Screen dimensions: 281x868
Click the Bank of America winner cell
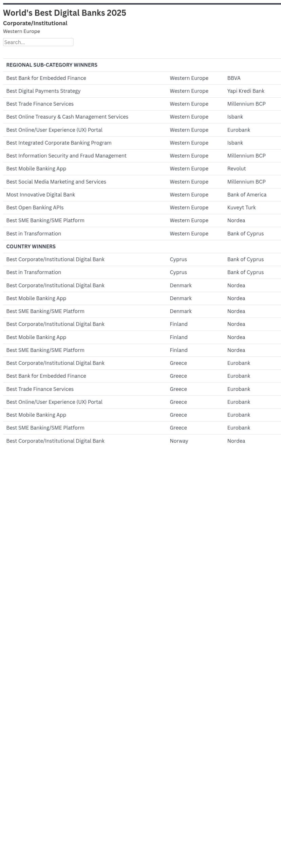247,195
